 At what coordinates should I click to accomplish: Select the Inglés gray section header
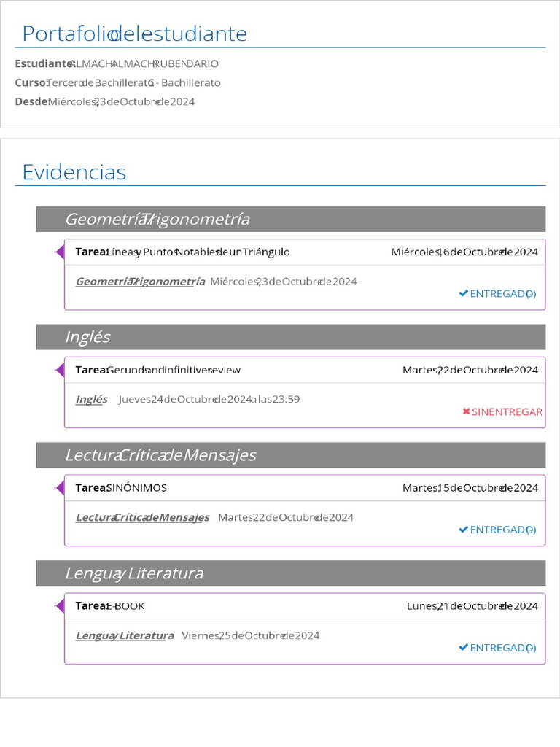coord(291,337)
